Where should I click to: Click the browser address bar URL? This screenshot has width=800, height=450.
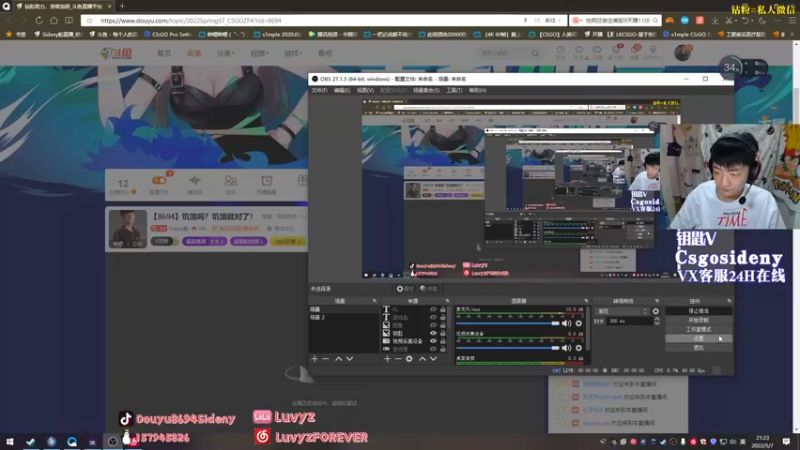click(x=191, y=20)
